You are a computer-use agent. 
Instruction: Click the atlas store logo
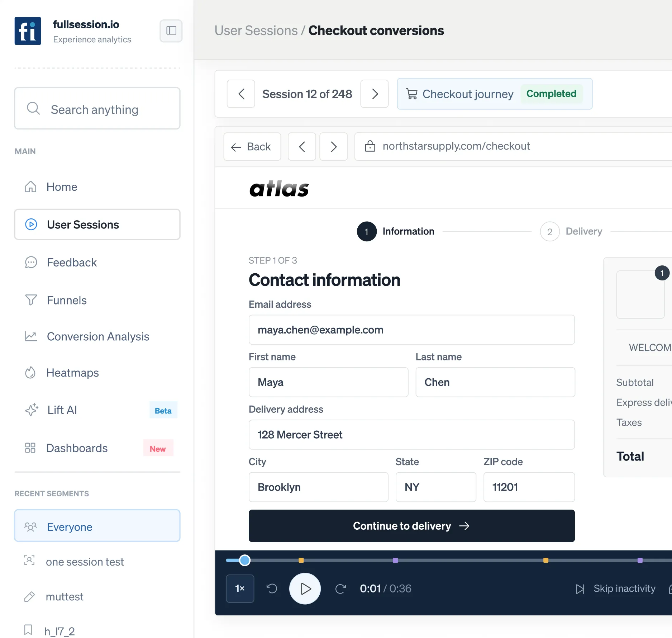pyautogui.click(x=279, y=189)
